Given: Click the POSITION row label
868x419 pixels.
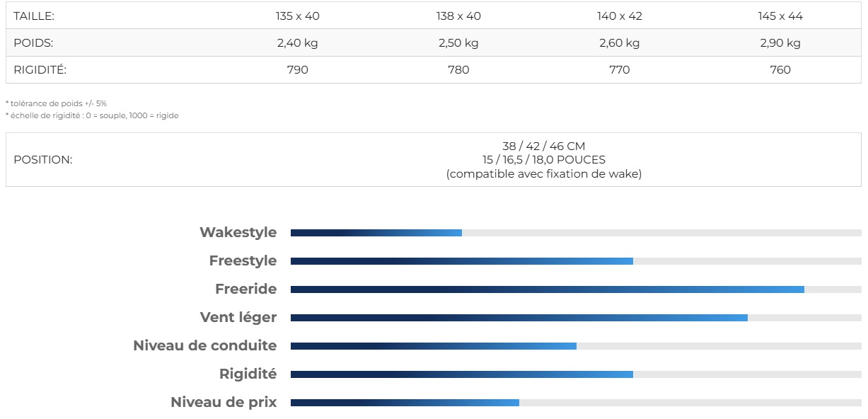Looking at the screenshot, I should [x=43, y=160].
